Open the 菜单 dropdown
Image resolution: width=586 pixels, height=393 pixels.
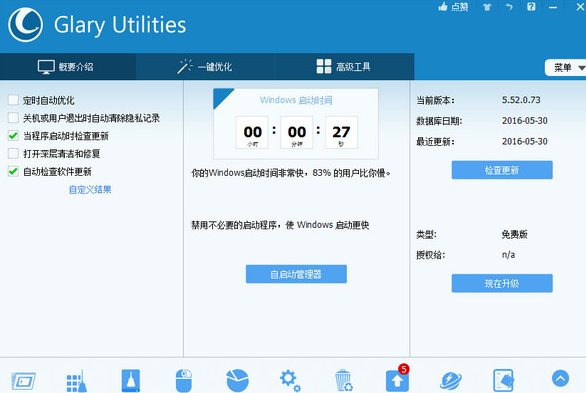click(565, 68)
